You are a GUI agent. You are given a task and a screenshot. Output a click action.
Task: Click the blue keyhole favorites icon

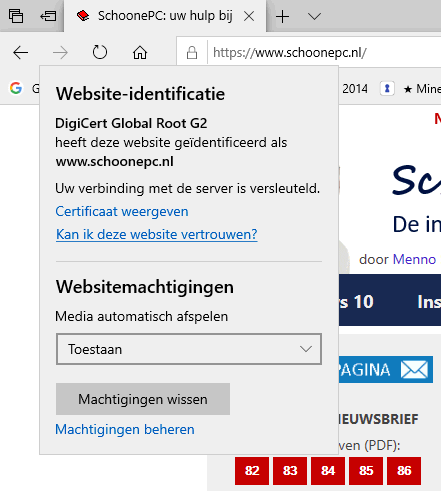click(387, 89)
